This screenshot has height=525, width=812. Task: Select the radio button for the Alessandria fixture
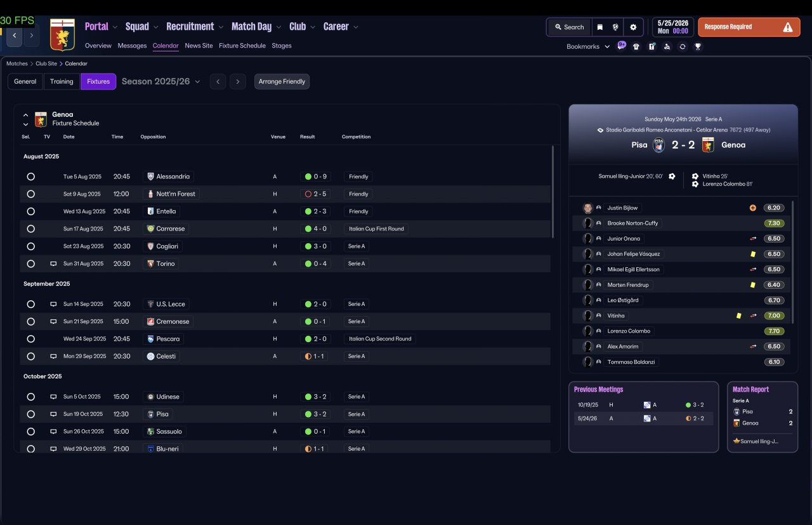(30, 176)
